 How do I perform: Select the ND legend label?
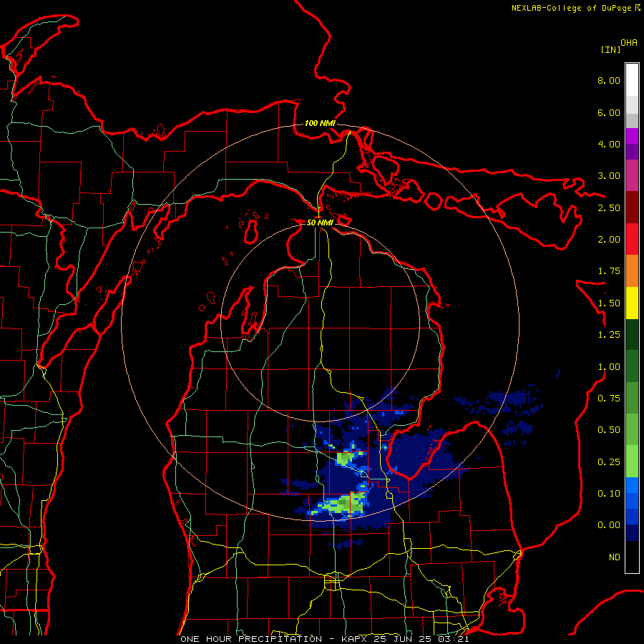[615, 557]
